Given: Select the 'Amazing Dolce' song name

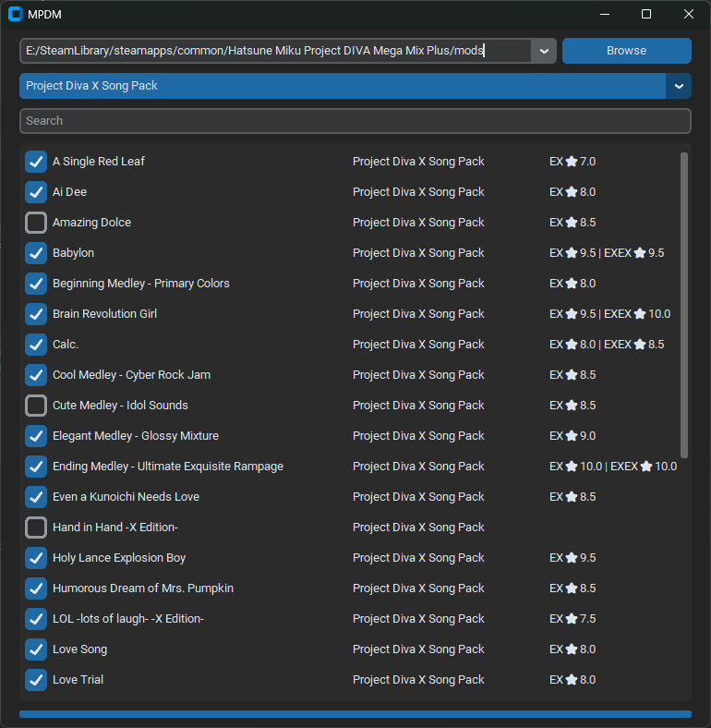Looking at the screenshot, I should [x=92, y=223].
